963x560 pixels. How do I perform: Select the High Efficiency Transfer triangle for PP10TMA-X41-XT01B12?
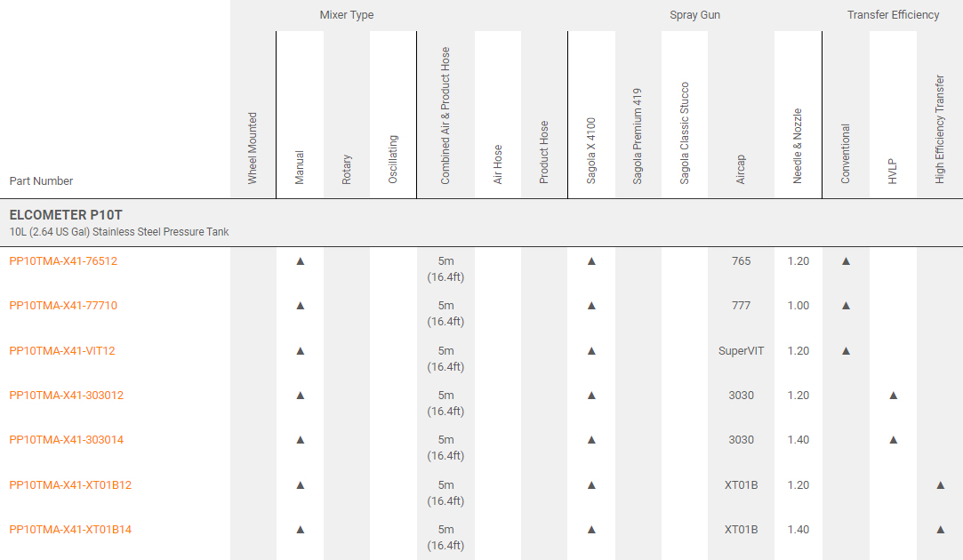(940, 485)
